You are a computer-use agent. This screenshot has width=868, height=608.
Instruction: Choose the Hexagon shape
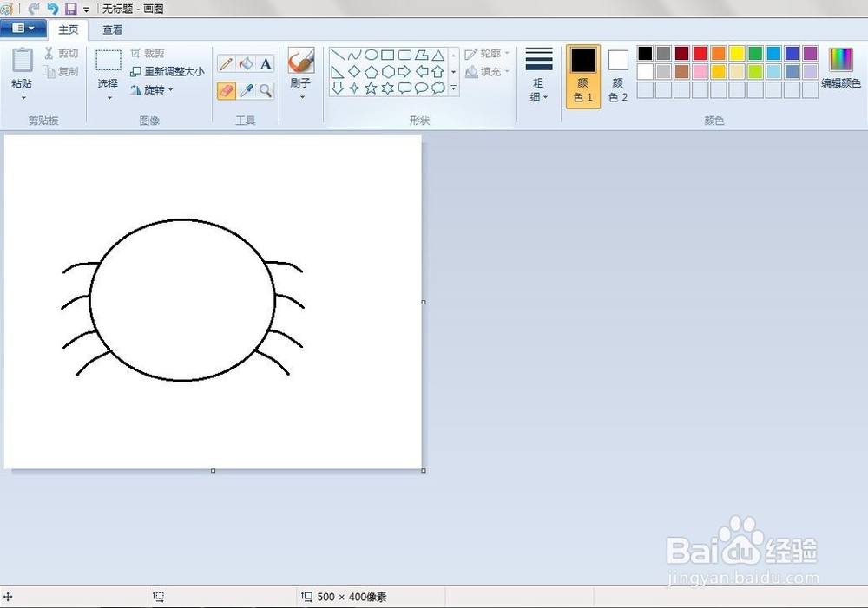coord(388,71)
